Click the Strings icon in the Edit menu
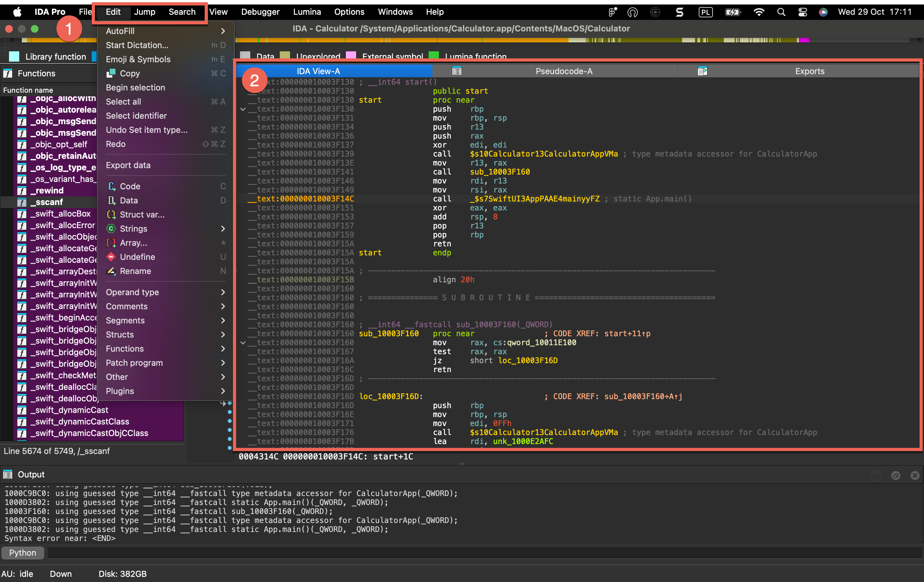Screen dimensions: 924x582 pyautogui.click(x=111, y=229)
